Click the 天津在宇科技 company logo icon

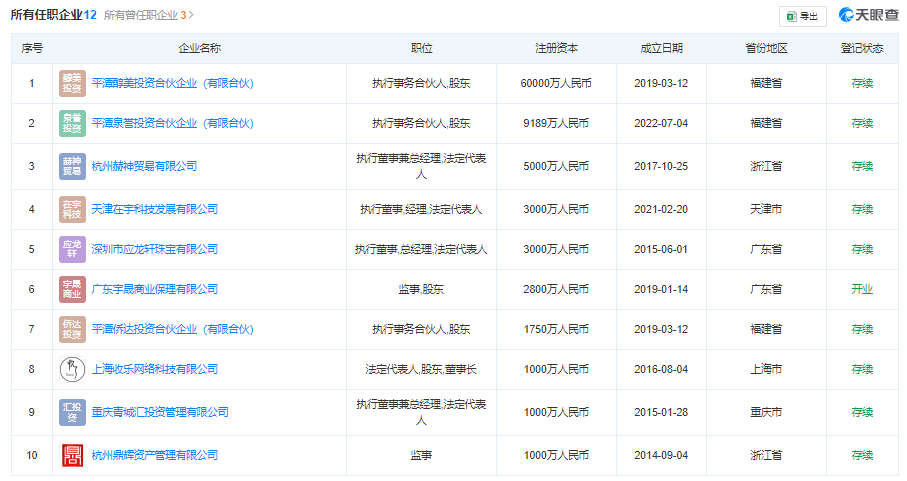coord(72,209)
